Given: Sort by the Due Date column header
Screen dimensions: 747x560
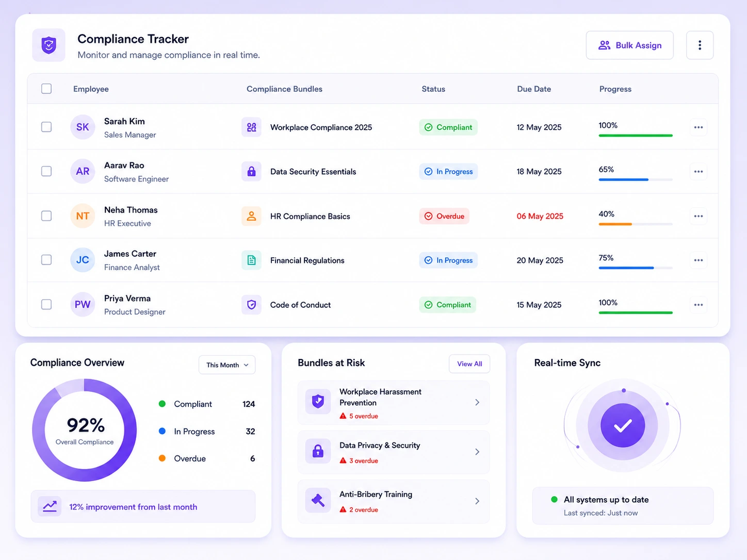Looking at the screenshot, I should point(534,89).
